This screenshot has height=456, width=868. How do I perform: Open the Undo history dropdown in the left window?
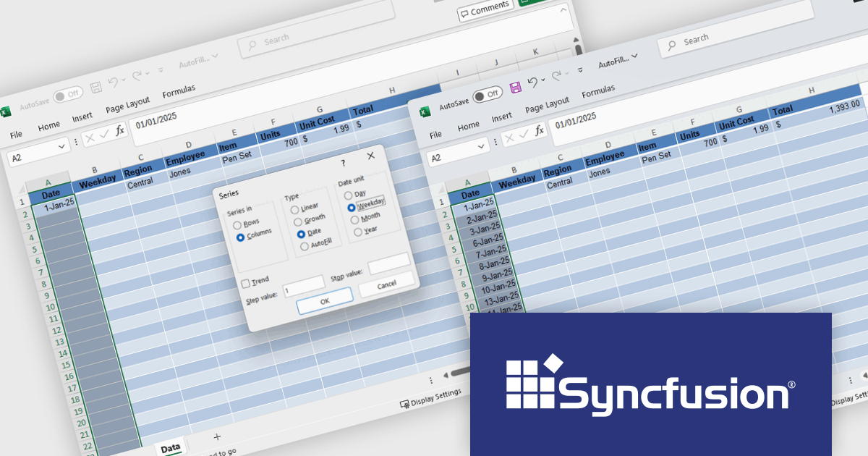coord(124,80)
